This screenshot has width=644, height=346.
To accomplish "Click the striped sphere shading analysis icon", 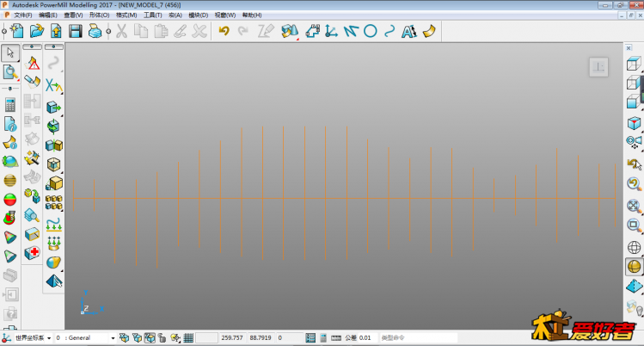I will [10, 181].
